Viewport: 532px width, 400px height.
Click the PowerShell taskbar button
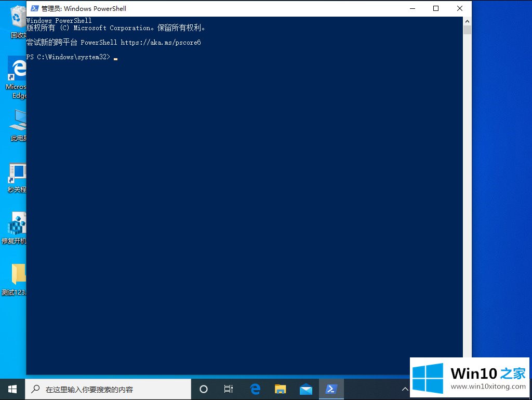point(331,389)
